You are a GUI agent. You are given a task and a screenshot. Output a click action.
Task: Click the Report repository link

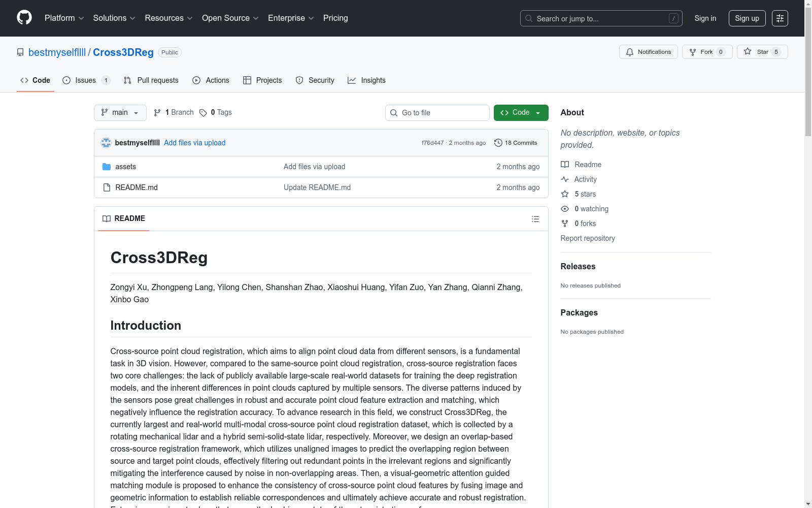pos(588,238)
